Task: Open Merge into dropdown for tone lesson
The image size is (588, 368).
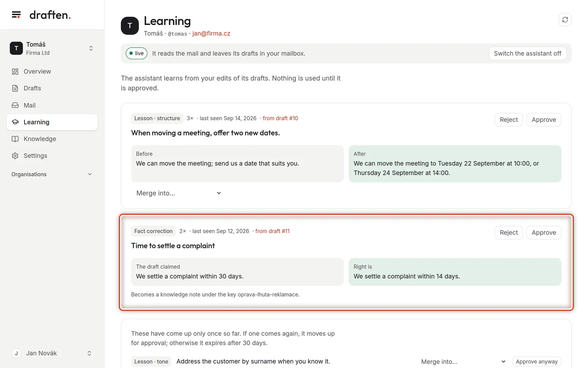Action: tap(463, 362)
